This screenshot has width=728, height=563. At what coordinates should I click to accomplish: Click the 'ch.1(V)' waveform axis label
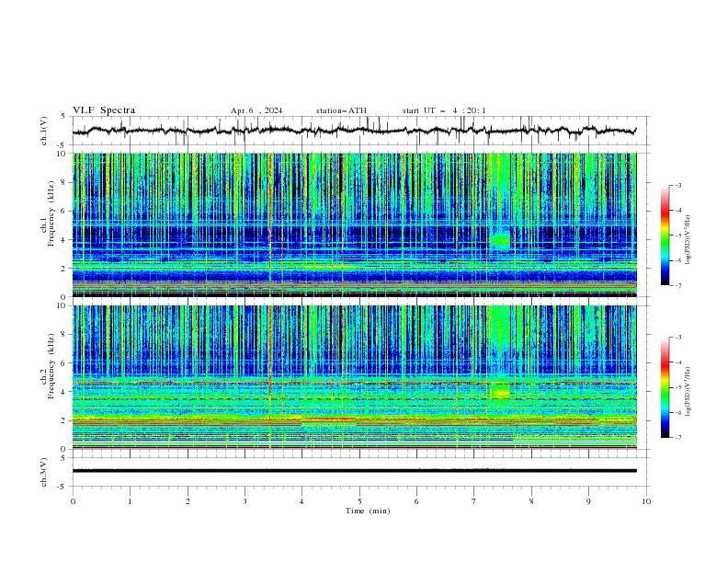click(x=44, y=131)
